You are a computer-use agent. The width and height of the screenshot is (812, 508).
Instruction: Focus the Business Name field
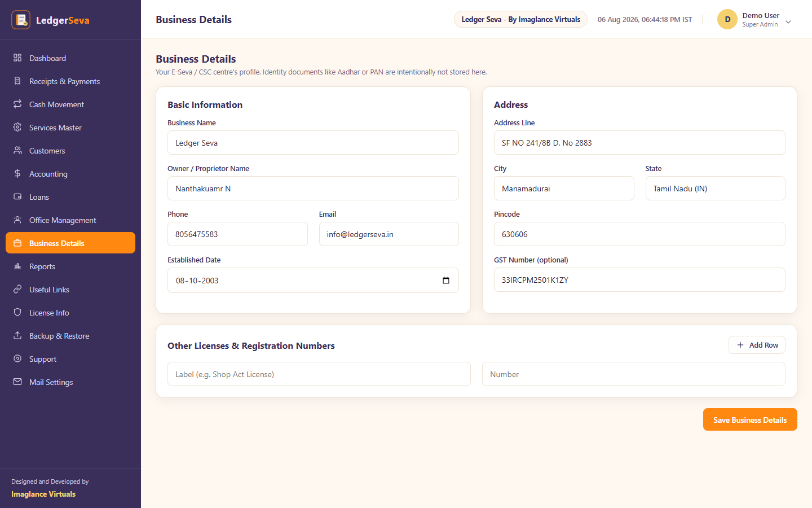tap(313, 143)
